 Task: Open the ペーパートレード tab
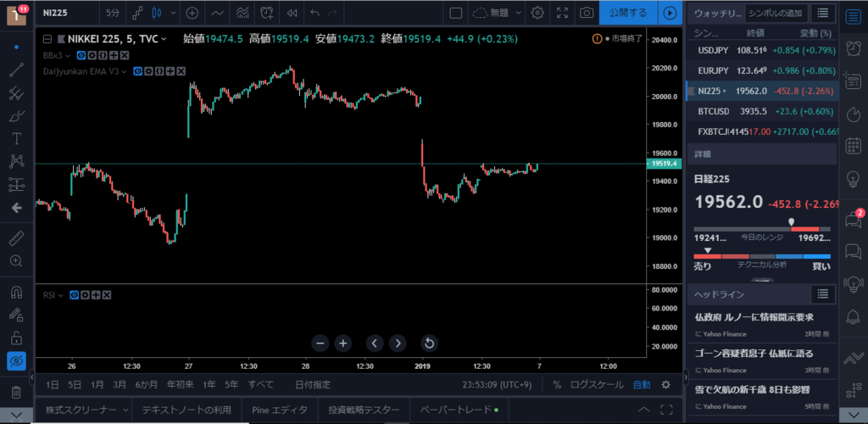click(x=459, y=410)
